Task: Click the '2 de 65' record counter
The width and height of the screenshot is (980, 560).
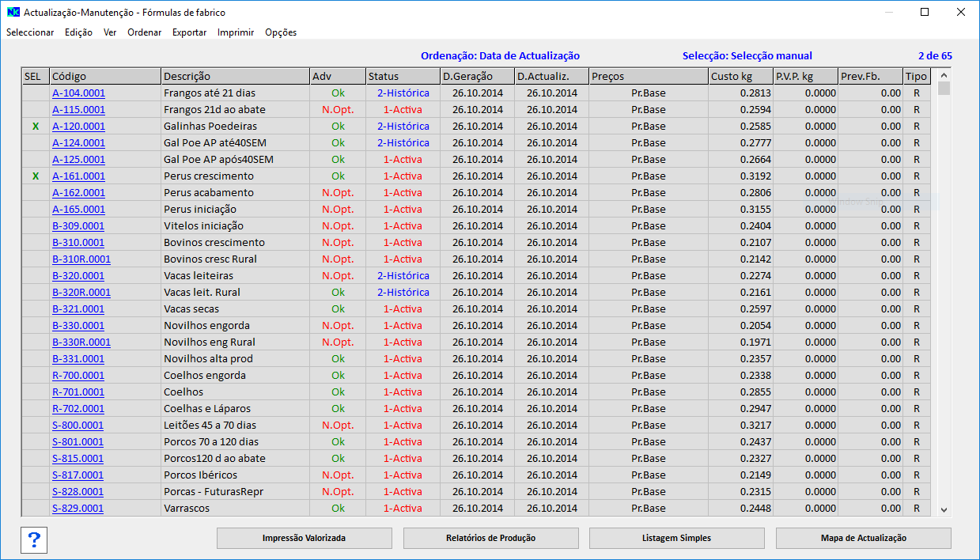Action: [x=935, y=56]
